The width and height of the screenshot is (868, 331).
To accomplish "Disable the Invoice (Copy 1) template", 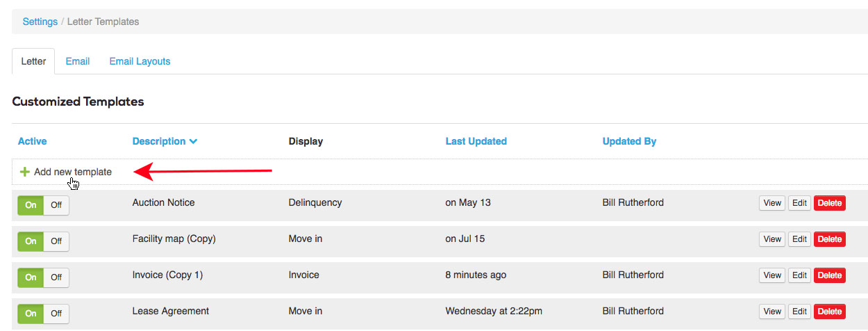I will [56, 277].
